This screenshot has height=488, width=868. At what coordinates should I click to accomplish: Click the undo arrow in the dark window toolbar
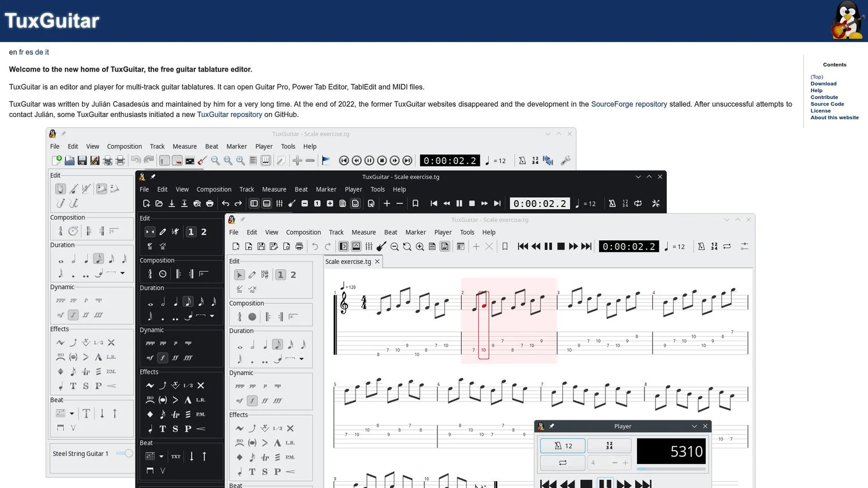(x=225, y=204)
